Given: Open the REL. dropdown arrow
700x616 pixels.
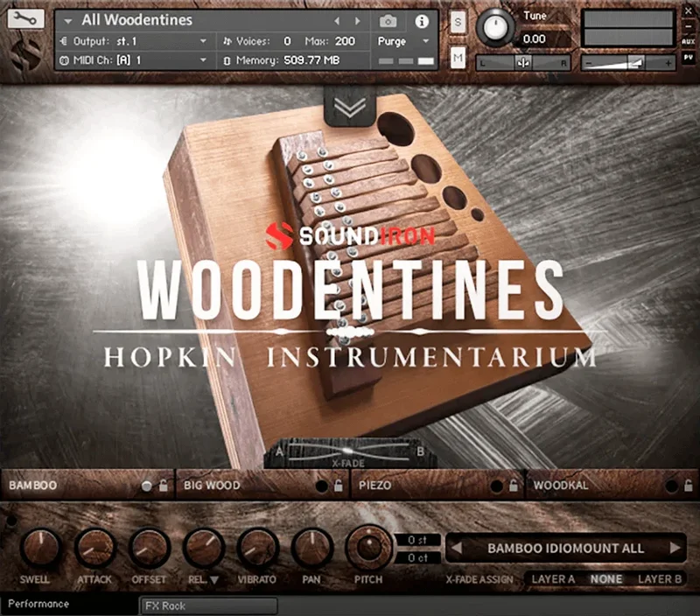Looking at the screenshot, I should coord(214,580).
